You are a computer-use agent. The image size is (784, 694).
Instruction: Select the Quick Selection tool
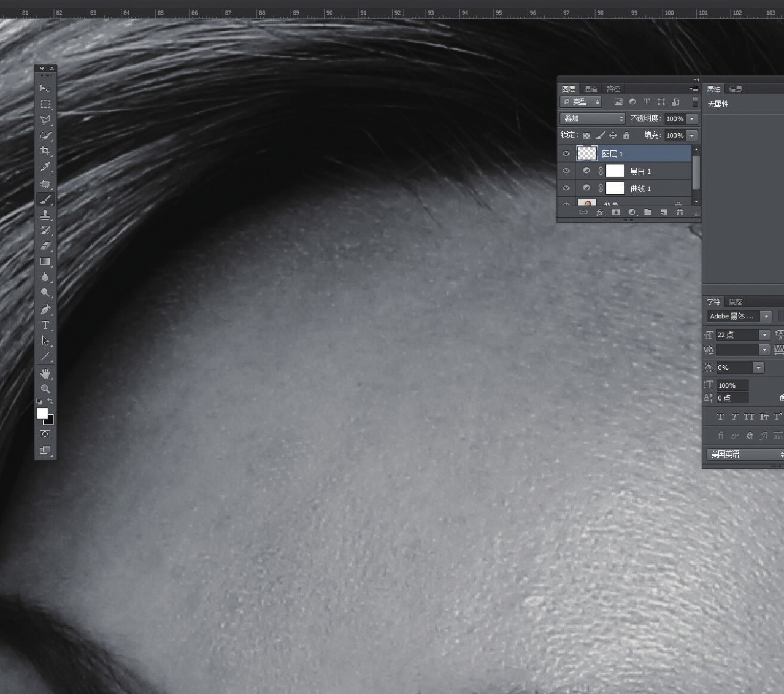coord(45,136)
